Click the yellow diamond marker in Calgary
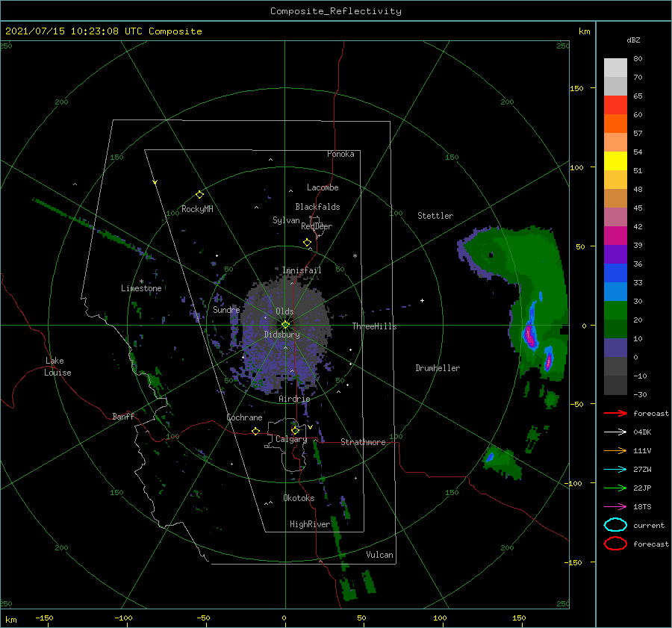Viewport: 672px width, 628px height. [x=295, y=430]
